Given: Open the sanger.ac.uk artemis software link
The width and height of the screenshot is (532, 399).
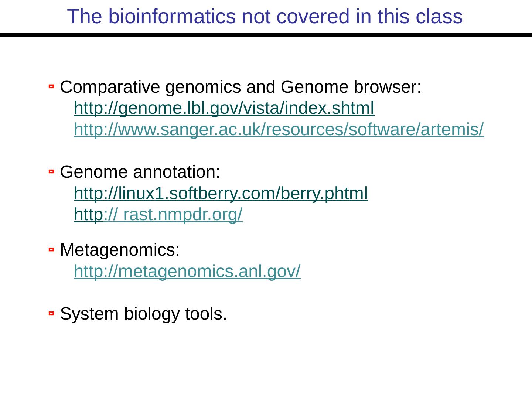Looking at the screenshot, I should (279, 130).
